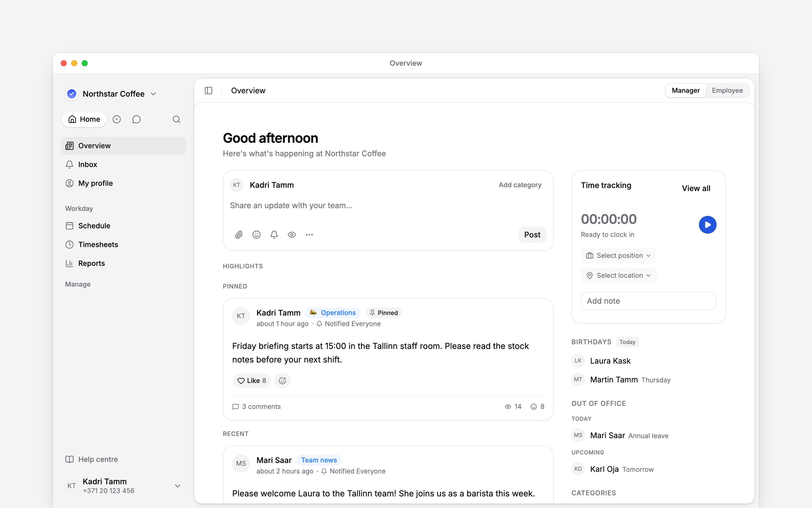This screenshot has height=508, width=812.
Task: Click the Add note field
Action: click(x=648, y=301)
